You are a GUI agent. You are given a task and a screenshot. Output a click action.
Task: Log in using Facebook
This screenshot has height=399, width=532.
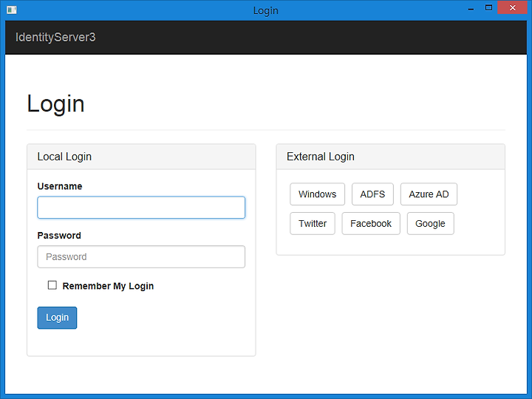coord(371,224)
